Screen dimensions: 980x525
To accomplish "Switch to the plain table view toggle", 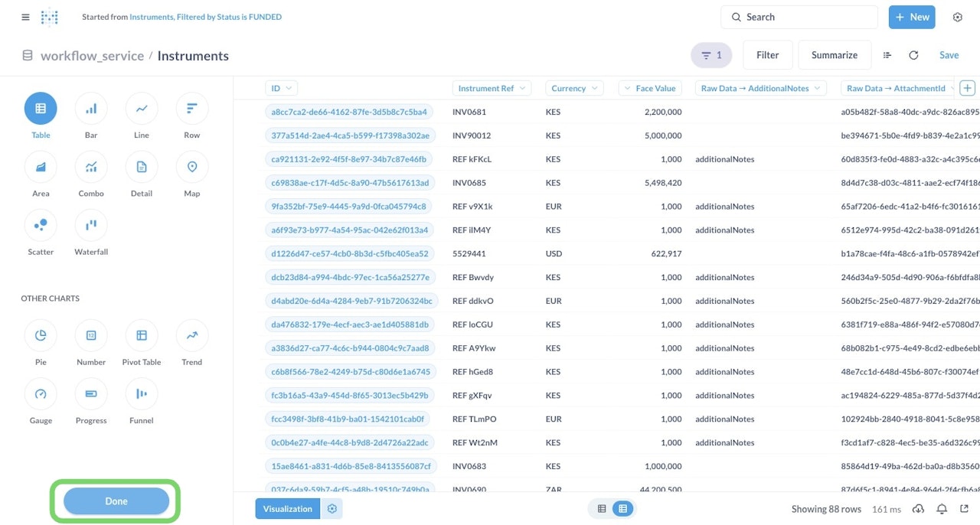I will (x=602, y=509).
